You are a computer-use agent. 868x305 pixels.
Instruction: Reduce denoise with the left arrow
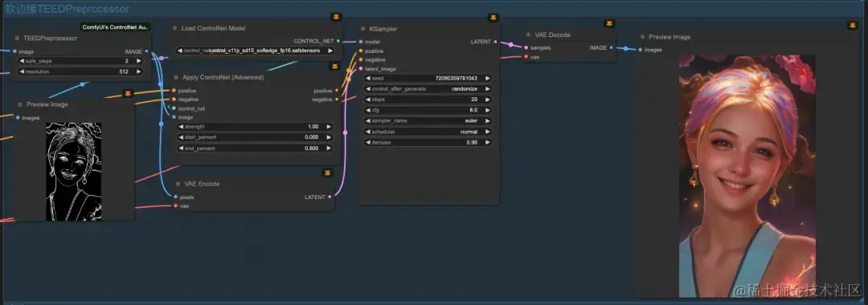[368, 143]
